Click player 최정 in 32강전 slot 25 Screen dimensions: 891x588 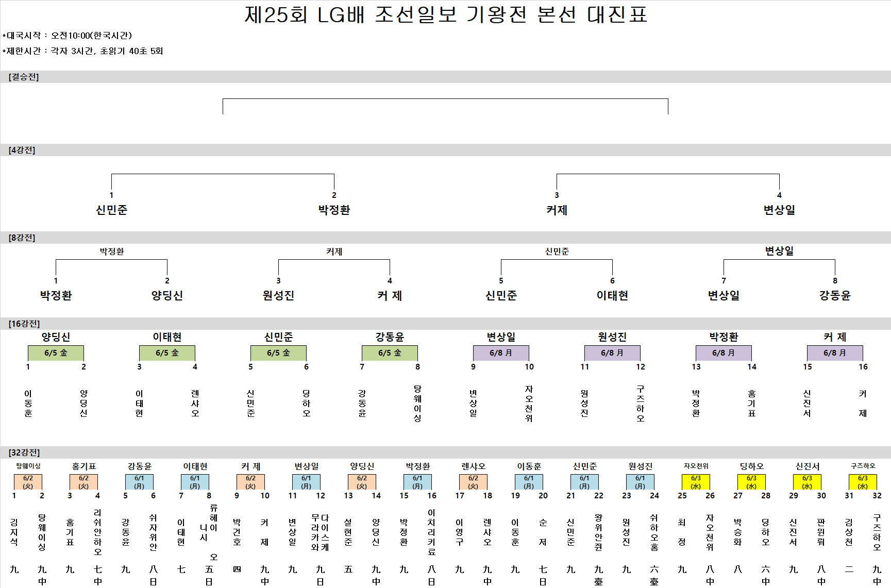(682, 532)
